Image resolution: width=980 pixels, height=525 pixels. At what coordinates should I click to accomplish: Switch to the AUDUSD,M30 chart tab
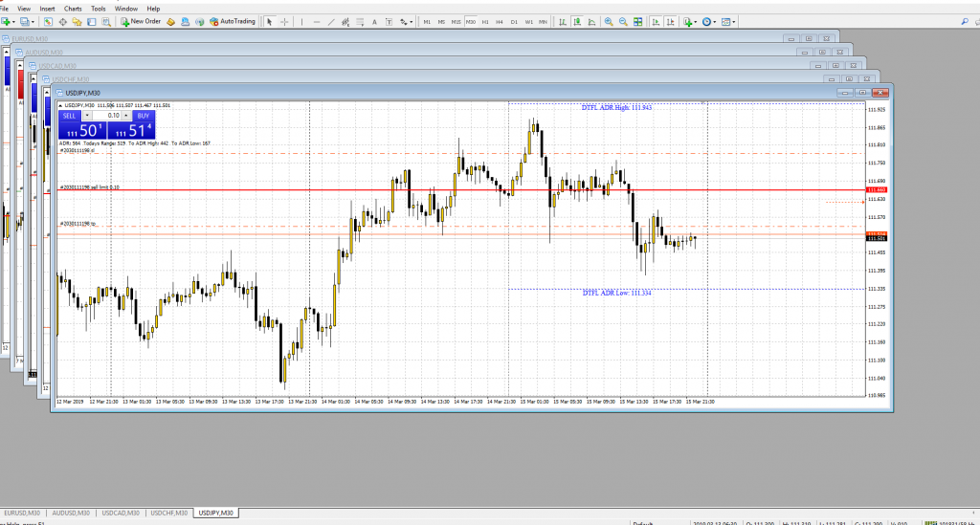[x=71, y=514]
